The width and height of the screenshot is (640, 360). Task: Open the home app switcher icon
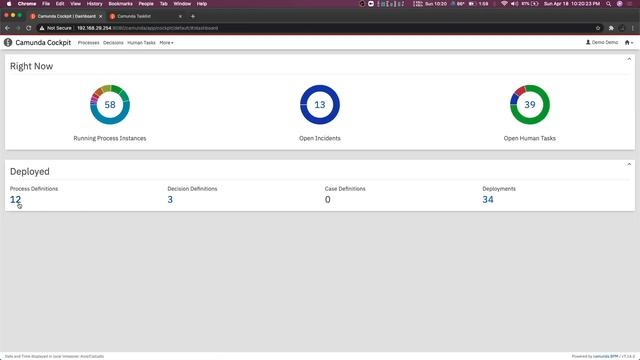(x=629, y=42)
